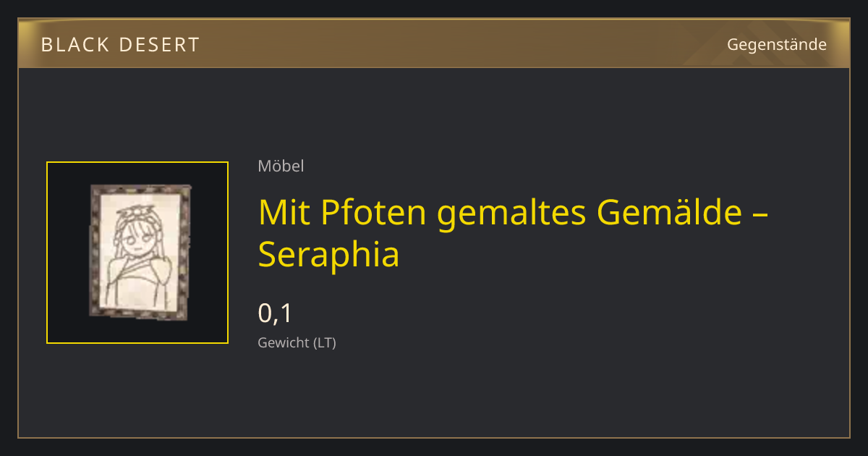Select the weight value 0,1
The image size is (868, 456).
pos(275,313)
